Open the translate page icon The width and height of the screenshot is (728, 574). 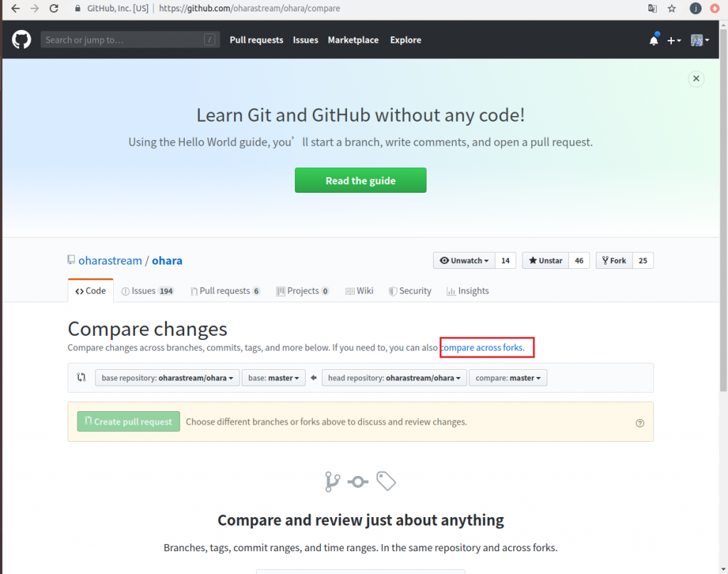[653, 9]
